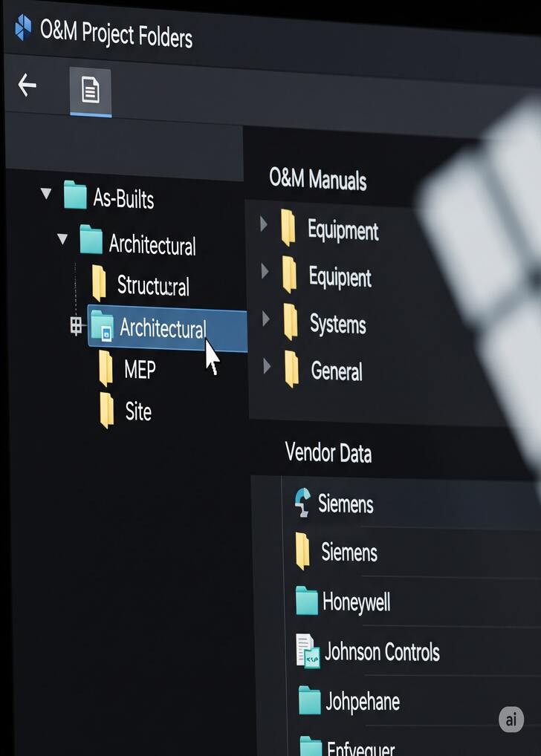
Task: Expand the highlighted Architectural plus box
Action: click(x=77, y=326)
